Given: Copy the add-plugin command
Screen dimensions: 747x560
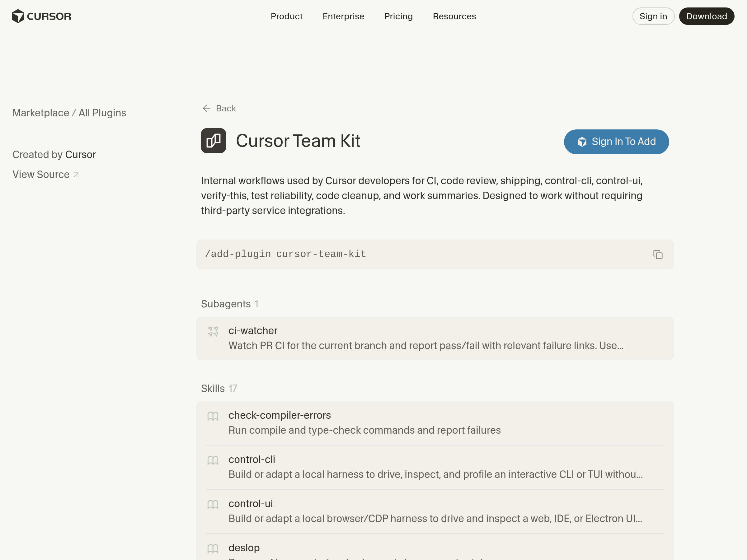Looking at the screenshot, I should [657, 254].
